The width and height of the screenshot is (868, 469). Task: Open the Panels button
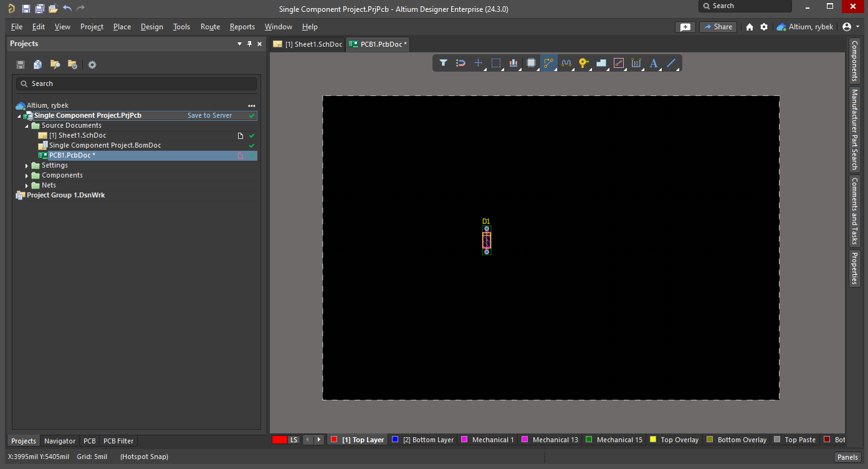(847, 457)
